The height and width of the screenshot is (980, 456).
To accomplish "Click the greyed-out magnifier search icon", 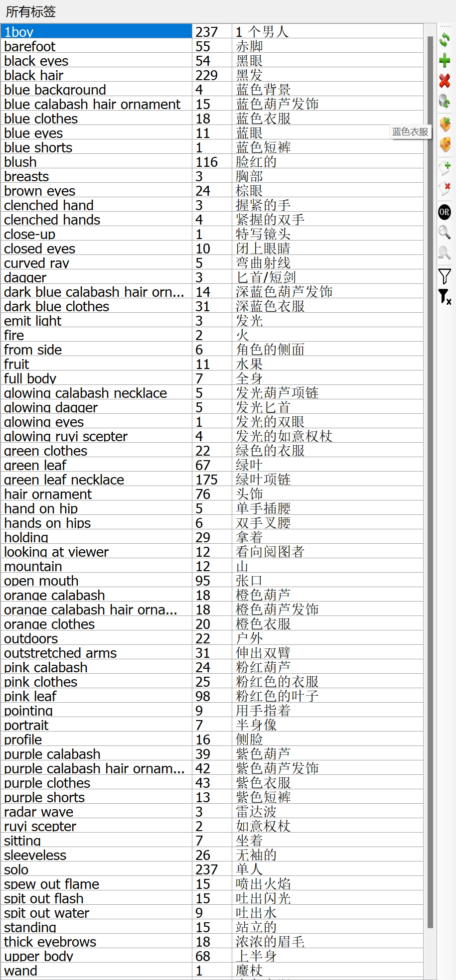I will pos(445,252).
